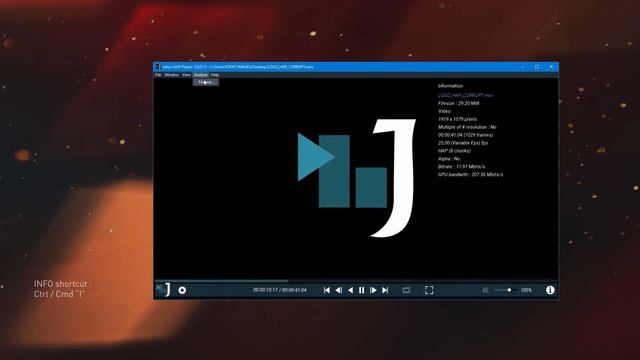Screen dimensions: 640x360
Task: Click the HAP (8 chunks) line
Action: (x=454, y=151)
